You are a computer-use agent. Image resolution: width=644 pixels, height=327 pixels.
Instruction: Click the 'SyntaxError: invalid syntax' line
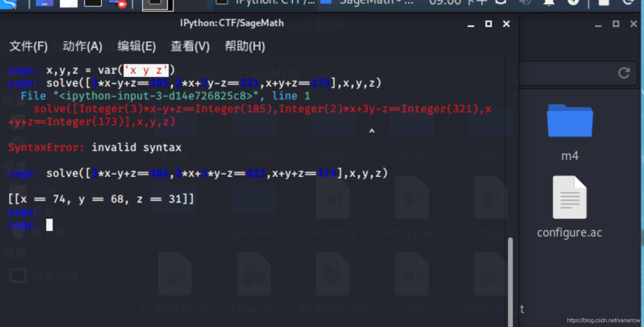click(95, 147)
